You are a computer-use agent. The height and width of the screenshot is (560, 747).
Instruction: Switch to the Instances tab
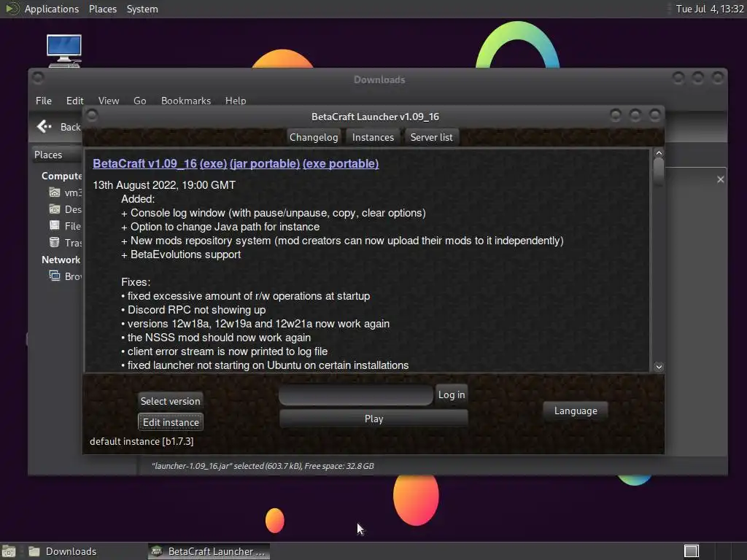point(373,137)
